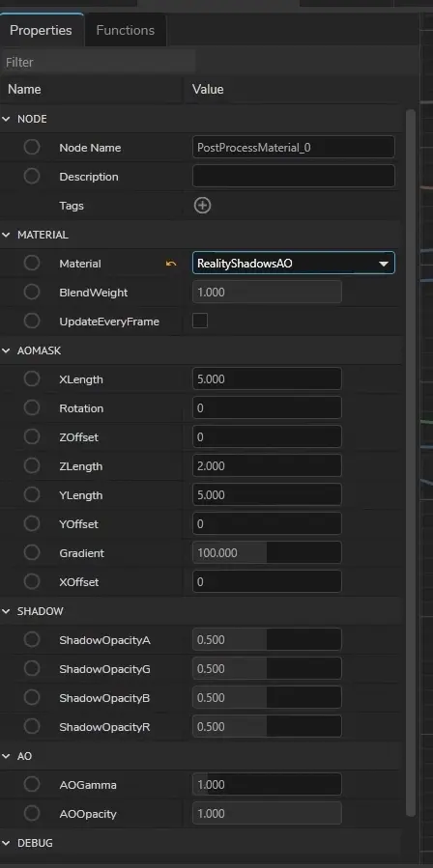
Task: Toggle the circle beside BlendWeight
Action: (x=32, y=292)
